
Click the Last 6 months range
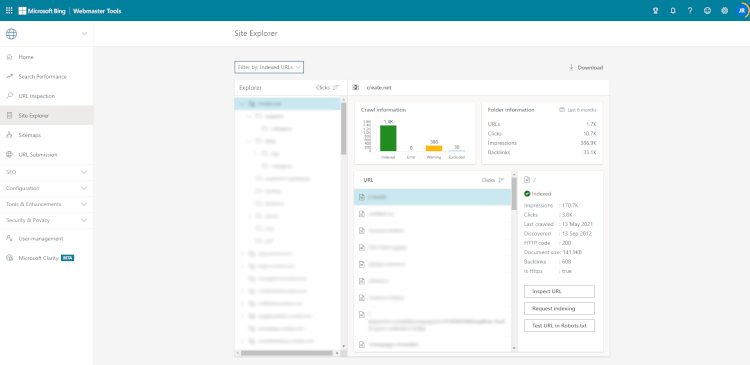578,110
